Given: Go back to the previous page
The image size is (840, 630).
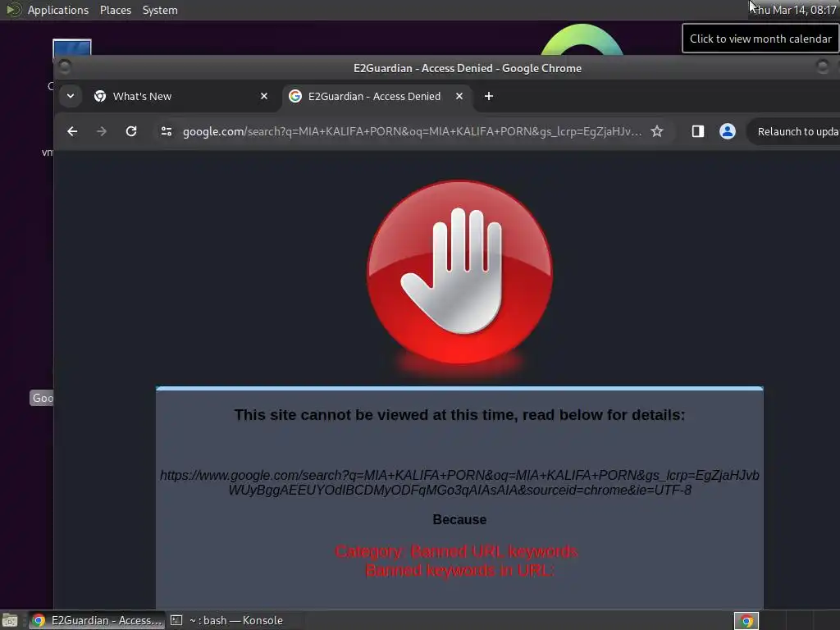Looking at the screenshot, I should pos(72,131).
